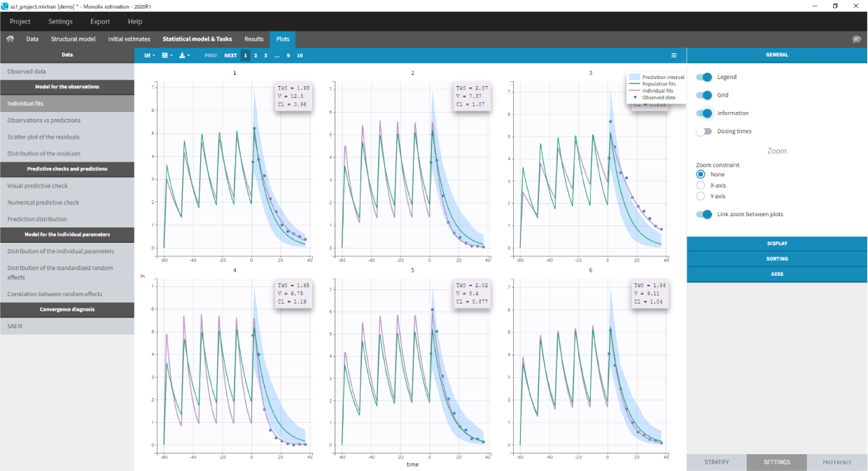The height and width of the screenshot is (471, 868).
Task: Switch to the Structural model tab
Action: [73, 39]
